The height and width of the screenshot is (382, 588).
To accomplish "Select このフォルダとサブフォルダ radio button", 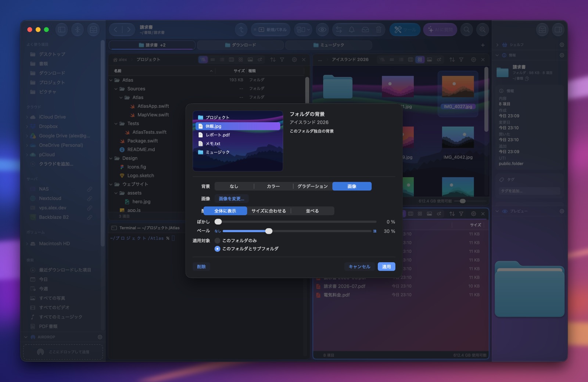I will pos(218,249).
